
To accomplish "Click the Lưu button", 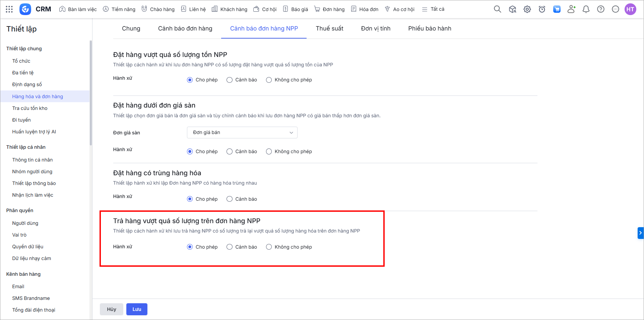I will click(x=137, y=309).
